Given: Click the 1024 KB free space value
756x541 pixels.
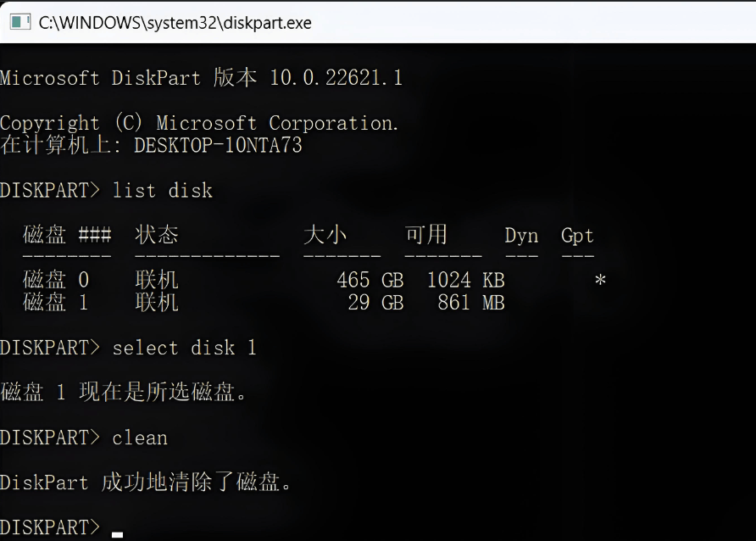Looking at the screenshot, I should click(x=466, y=280).
